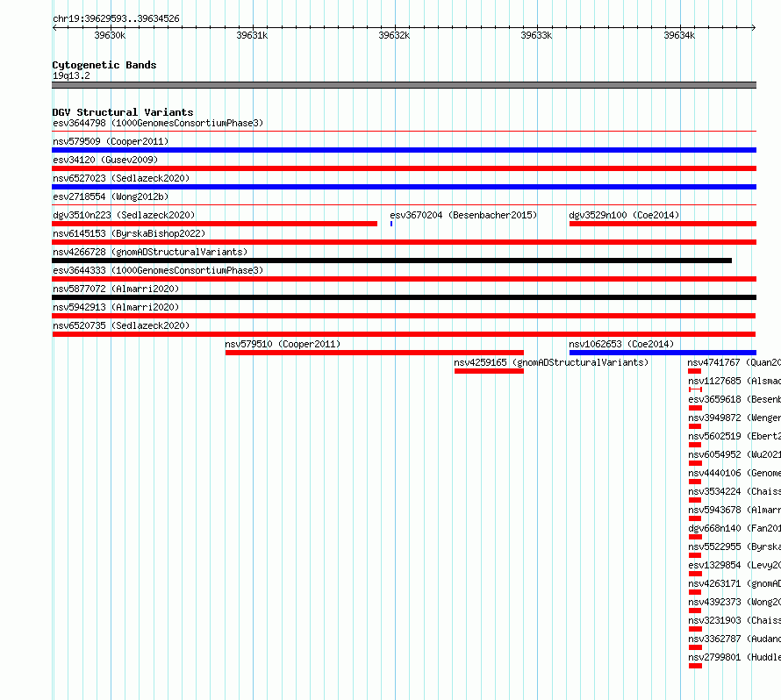Select the blue nsv1062653 variant bar
The width and height of the screenshot is (781, 700).
tap(663, 353)
